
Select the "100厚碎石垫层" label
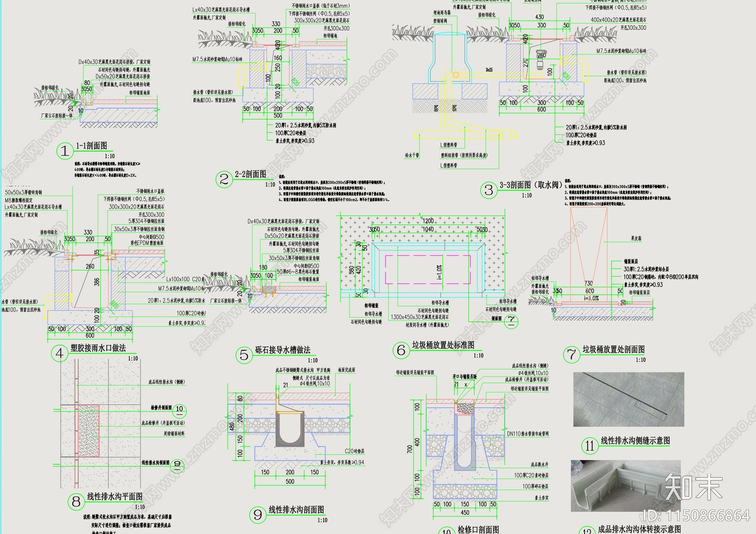(535, 486)
